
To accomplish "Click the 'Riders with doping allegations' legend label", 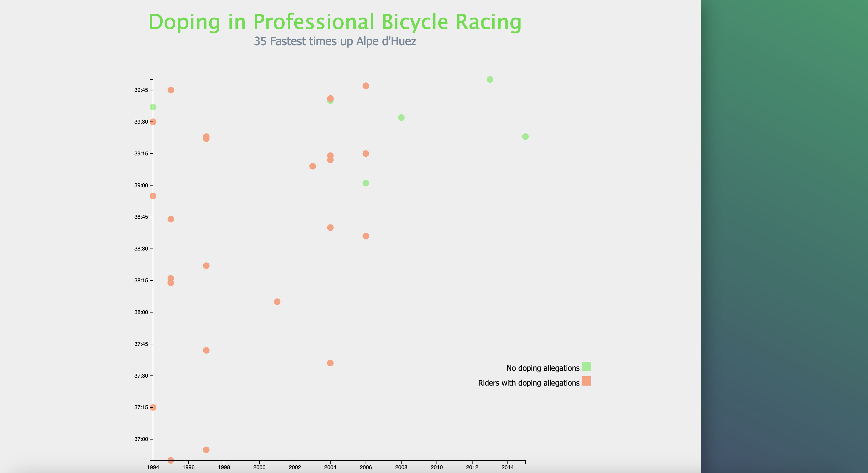I will (x=529, y=383).
